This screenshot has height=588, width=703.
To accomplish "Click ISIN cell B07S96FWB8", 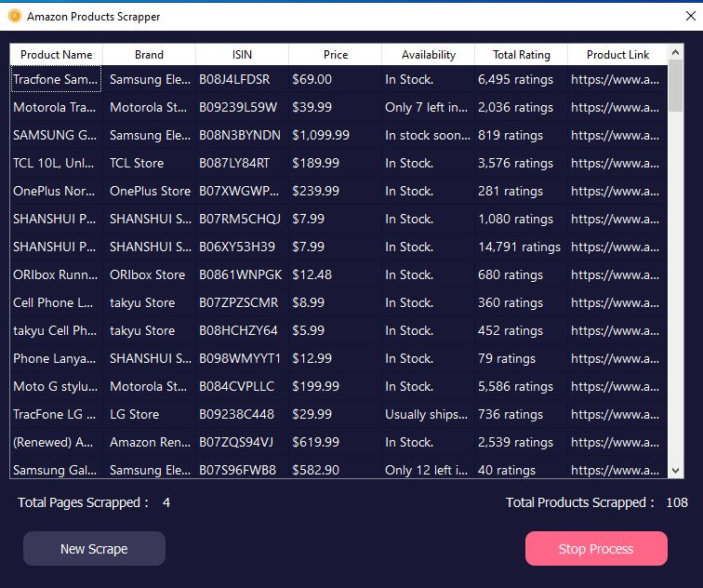I will (x=242, y=468).
